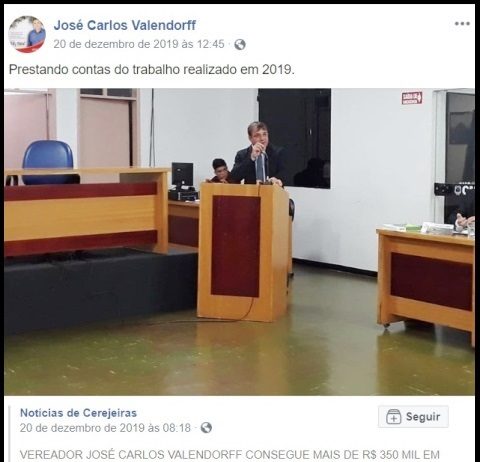Click the globe privacy icon beside 08:18
This screenshot has height=462, width=480.
[x=206, y=428]
